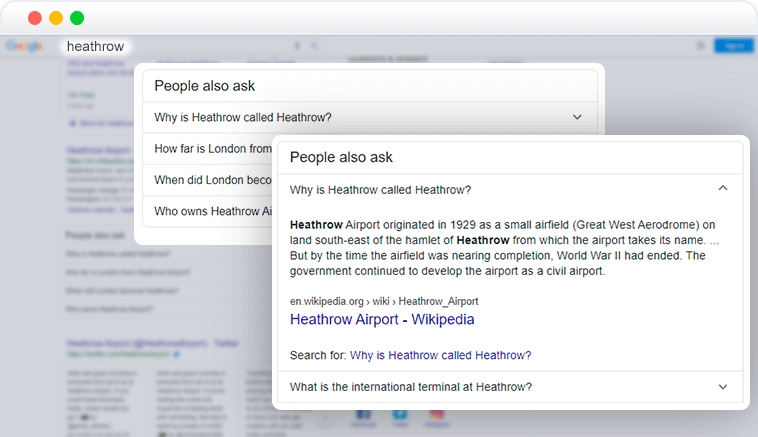Click "How far is London from" question row
The width and height of the screenshot is (758, 437).
(208, 149)
